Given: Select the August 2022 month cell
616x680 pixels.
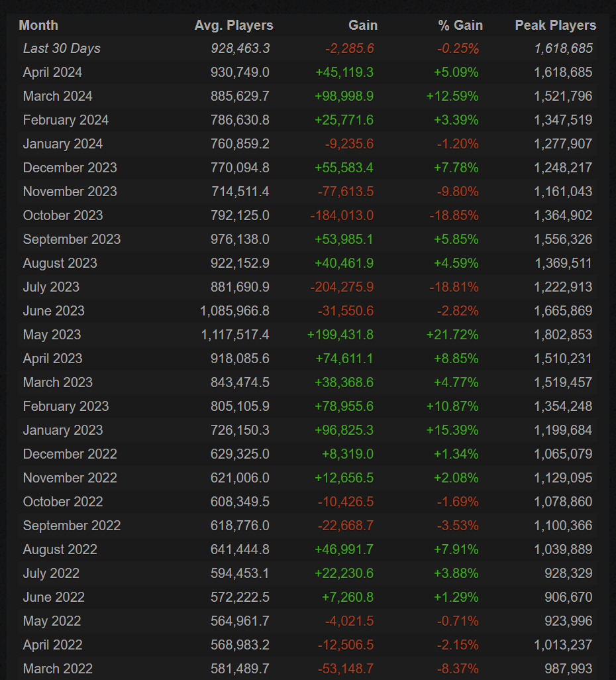Looking at the screenshot, I should (x=60, y=549).
